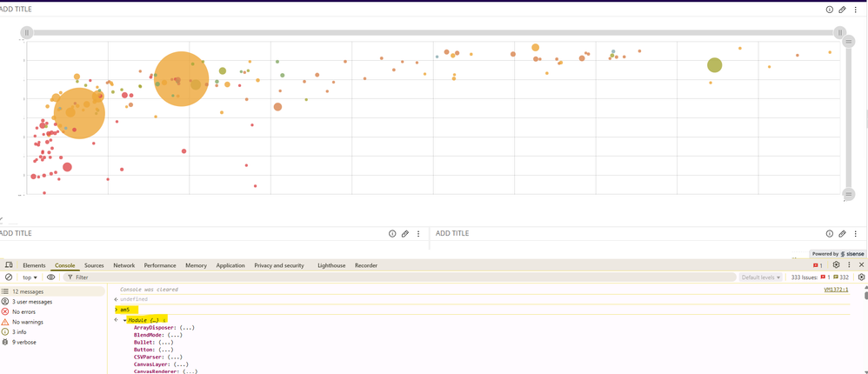Expand the Default levels dropdown

[x=761, y=277]
